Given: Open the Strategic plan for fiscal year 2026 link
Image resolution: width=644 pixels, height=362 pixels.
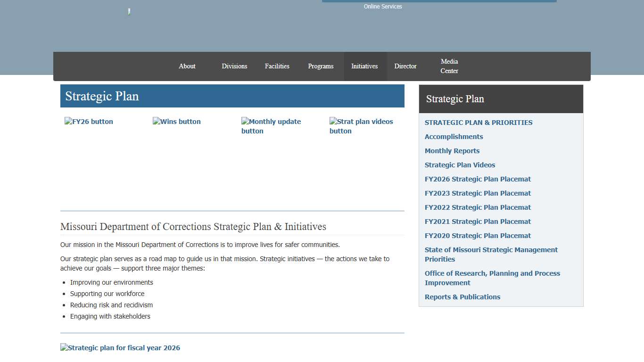Looking at the screenshot, I should pyautogui.click(x=120, y=347).
